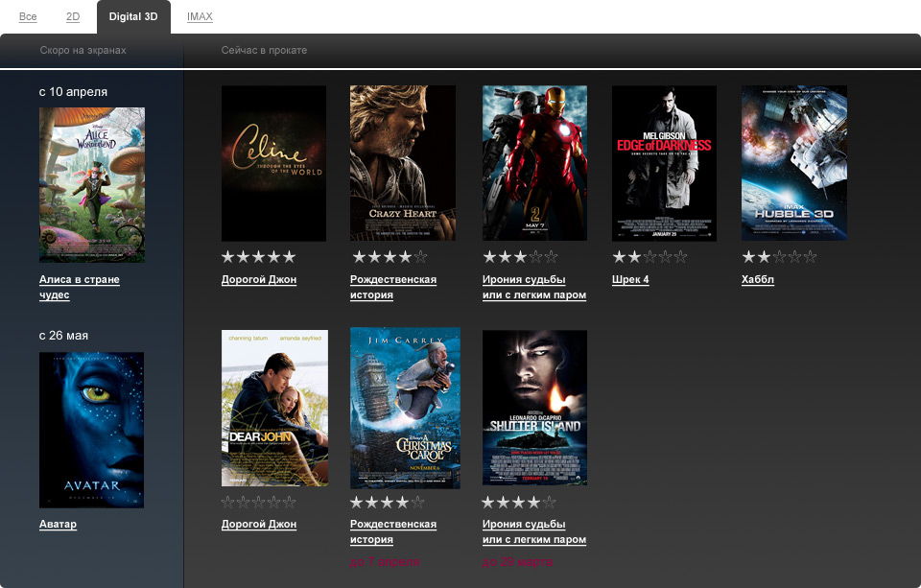Click the Аватар title link
Image resolution: width=921 pixels, height=588 pixels.
click(x=58, y=525)
